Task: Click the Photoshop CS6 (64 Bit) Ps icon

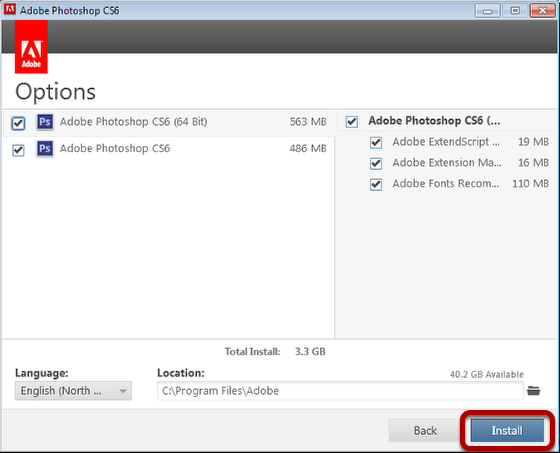Action: pos(45,122)
